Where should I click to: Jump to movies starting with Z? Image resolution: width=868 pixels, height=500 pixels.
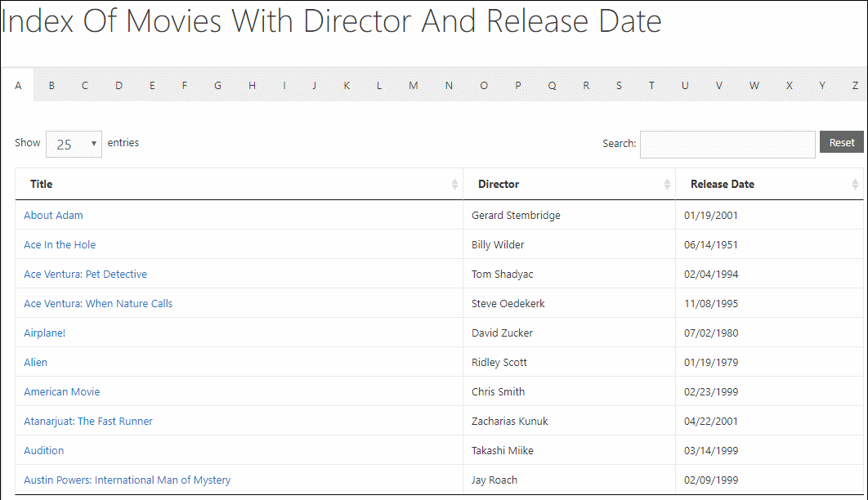(x=855, y=85)
